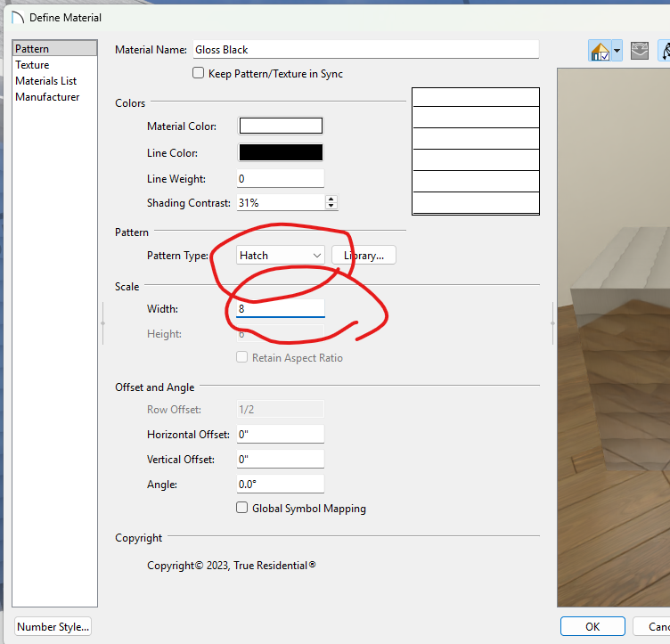Decrease Shading Contrast with down arrow

tap(331, 207)
